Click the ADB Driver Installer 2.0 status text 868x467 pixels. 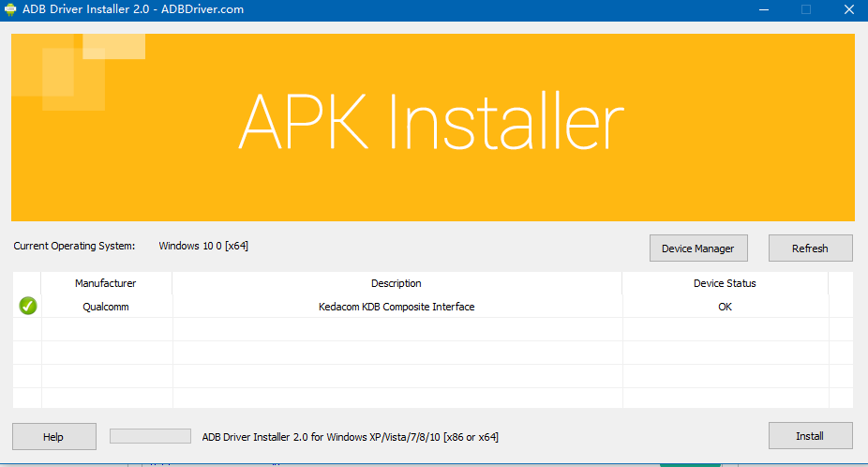click(350, 436)
